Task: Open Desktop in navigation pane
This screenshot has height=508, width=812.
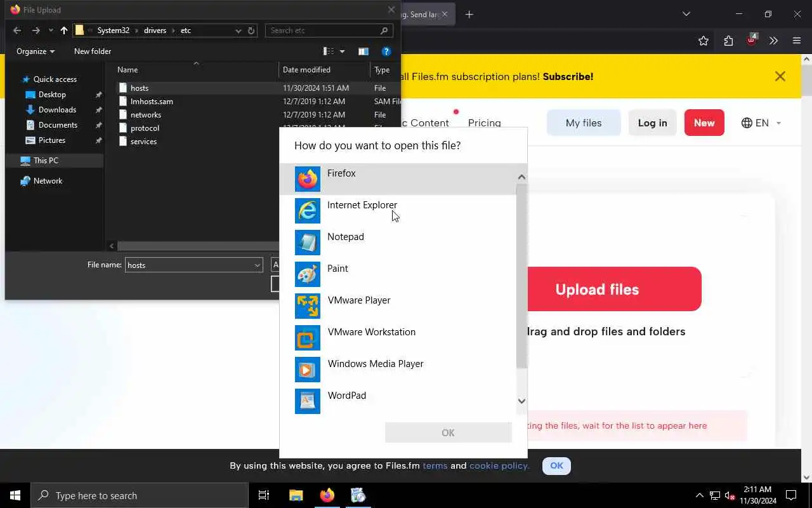Action: 52,95
